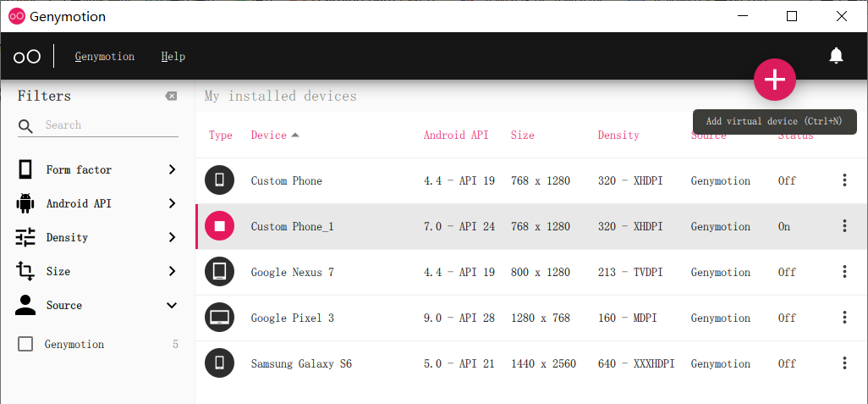Sort devices by Android API column
The height and width of the screenshot is (404, 868).
456,136
